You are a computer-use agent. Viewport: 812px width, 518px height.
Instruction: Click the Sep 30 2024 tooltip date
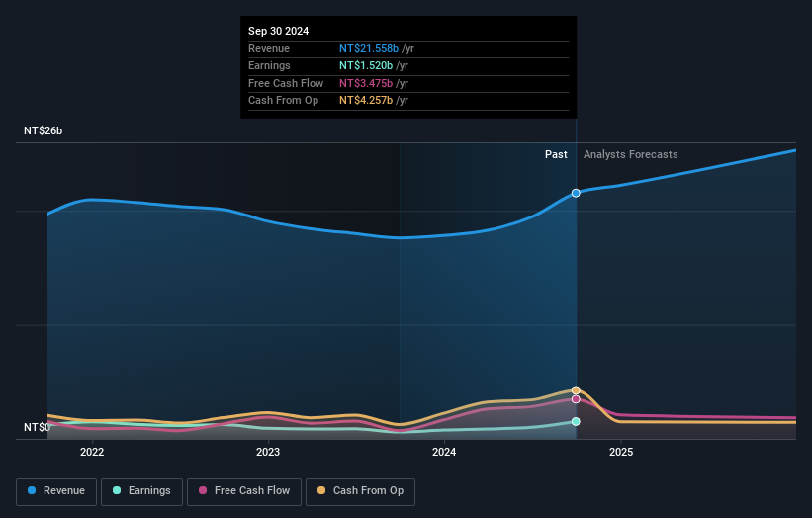pos(279,31)
